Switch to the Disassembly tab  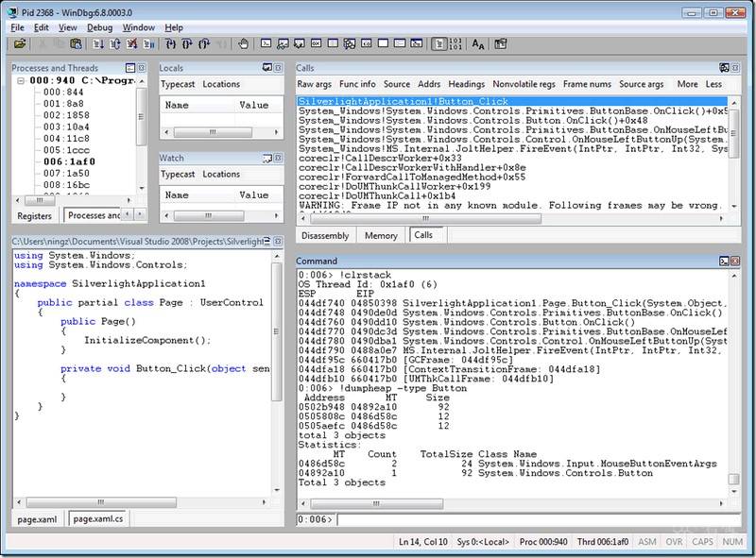325,236
